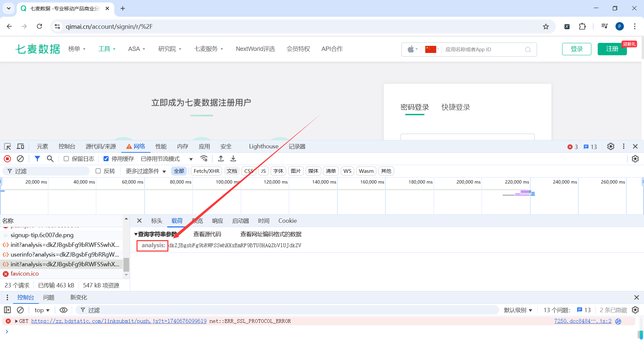Screen dimensions: 644x345
Task: Toggle the device toolbar icon
Action: 20,146
